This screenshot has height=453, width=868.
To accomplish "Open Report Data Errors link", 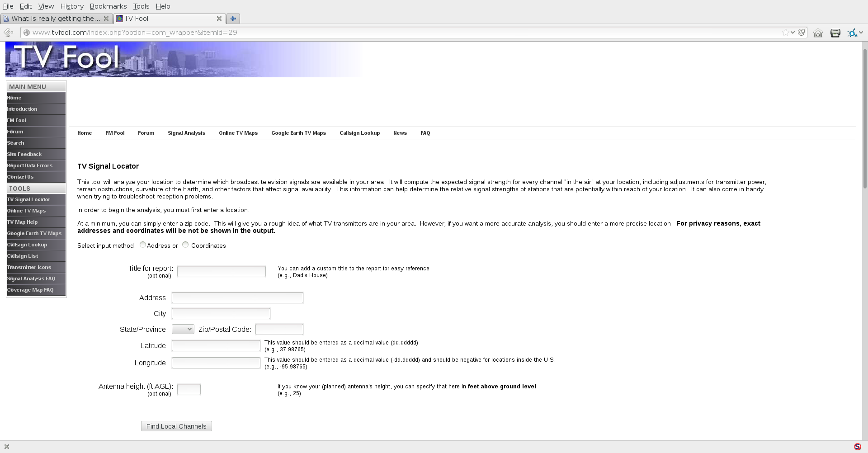I will point(36,165).
